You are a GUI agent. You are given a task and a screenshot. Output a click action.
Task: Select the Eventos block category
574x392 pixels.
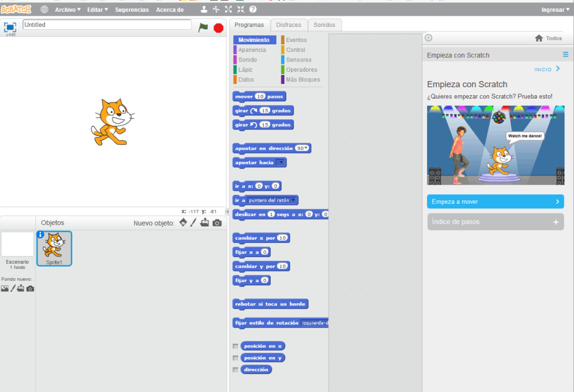(296, 40)
